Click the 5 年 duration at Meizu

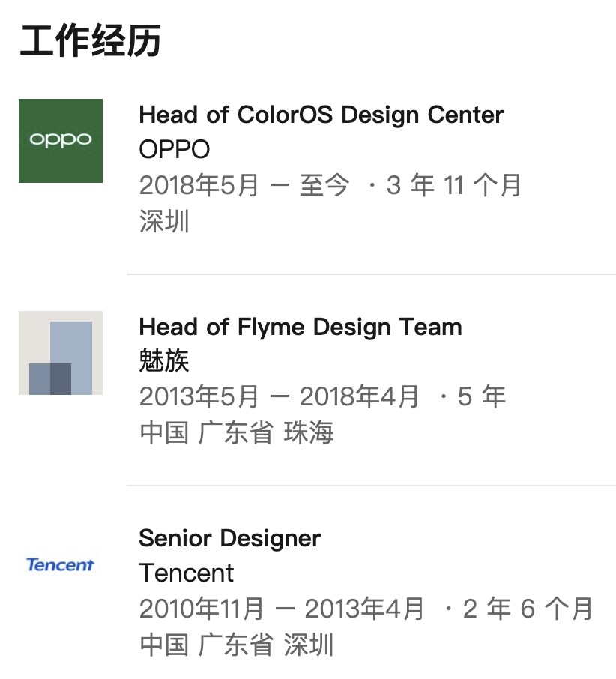(x=481, y=396)
